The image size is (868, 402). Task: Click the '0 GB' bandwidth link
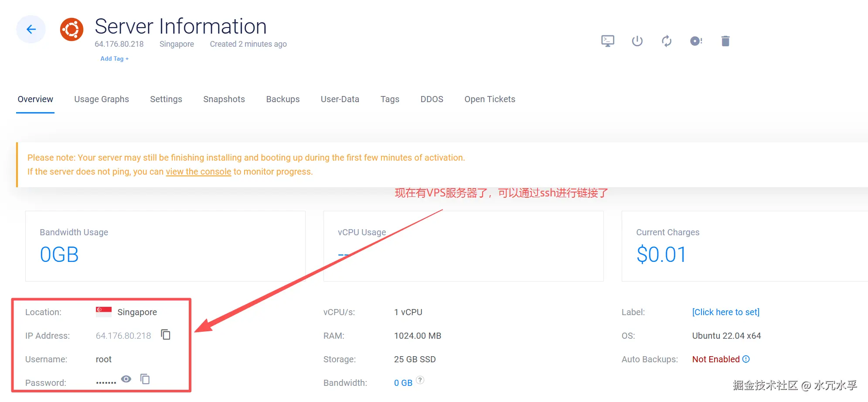coord(403,383)
